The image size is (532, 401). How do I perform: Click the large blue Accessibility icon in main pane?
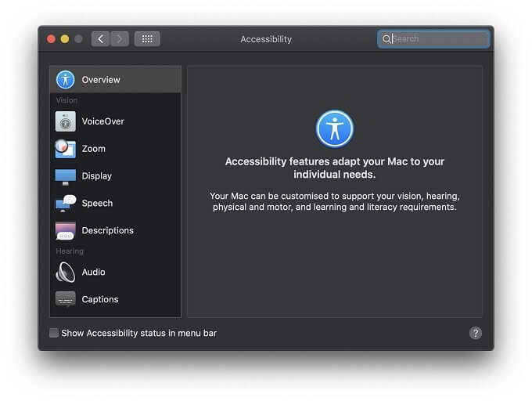[335, 128]
